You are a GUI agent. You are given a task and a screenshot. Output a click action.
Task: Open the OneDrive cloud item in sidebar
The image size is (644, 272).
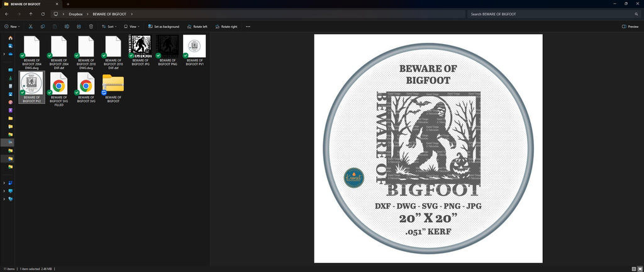(10, 54)
